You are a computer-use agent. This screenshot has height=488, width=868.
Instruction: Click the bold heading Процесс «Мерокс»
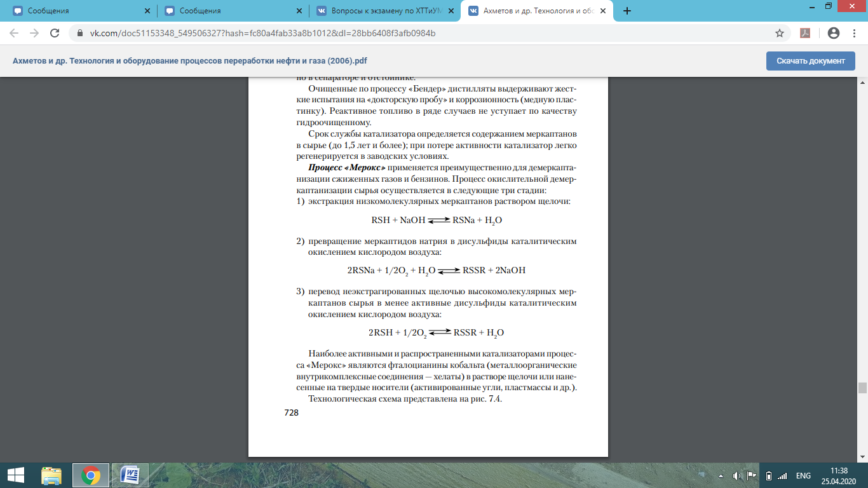(x=347, y=168)
